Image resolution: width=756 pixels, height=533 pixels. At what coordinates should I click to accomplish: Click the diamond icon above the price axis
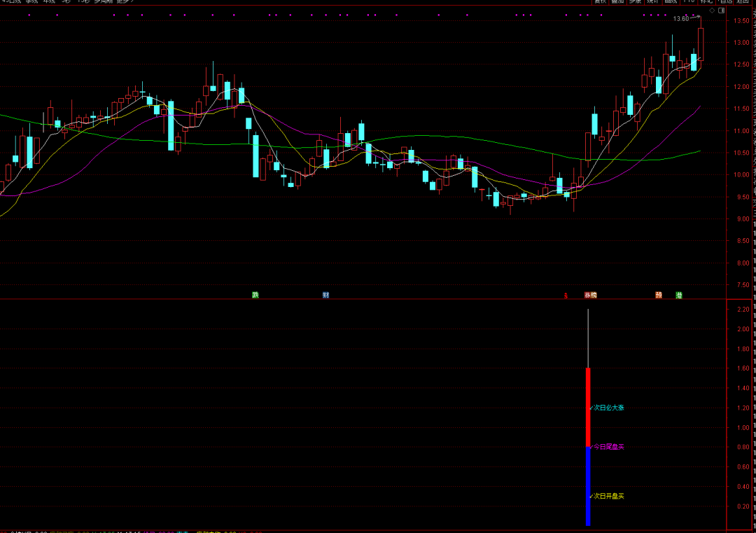(712, 11)
